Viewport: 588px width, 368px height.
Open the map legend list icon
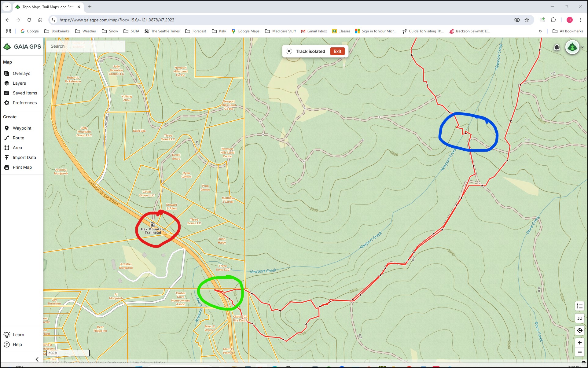tap(579, 306)
